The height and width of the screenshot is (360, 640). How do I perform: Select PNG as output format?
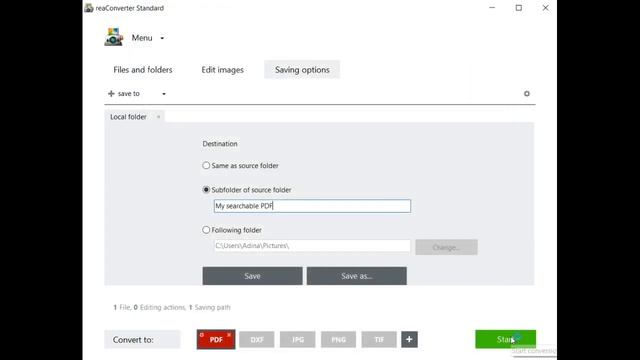point(338,340)
